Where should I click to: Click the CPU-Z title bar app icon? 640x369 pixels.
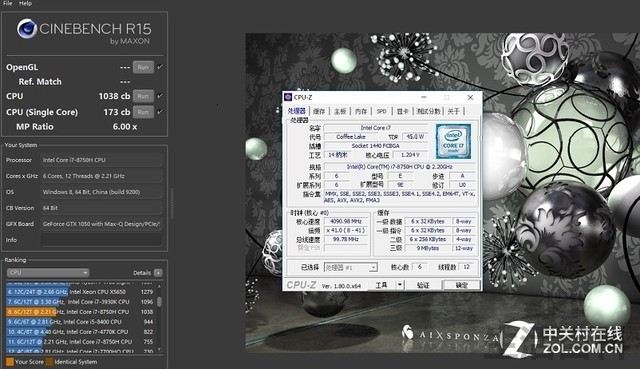coord(288,97)
